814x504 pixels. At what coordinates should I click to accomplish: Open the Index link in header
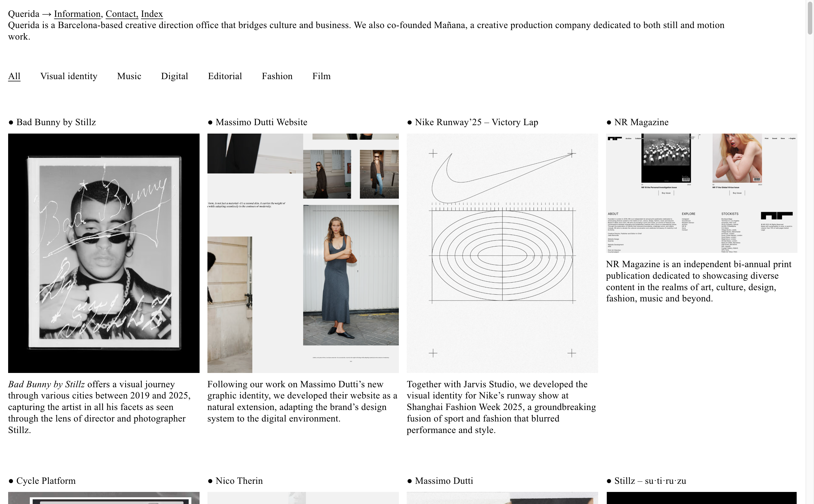[x=152, y=14]
